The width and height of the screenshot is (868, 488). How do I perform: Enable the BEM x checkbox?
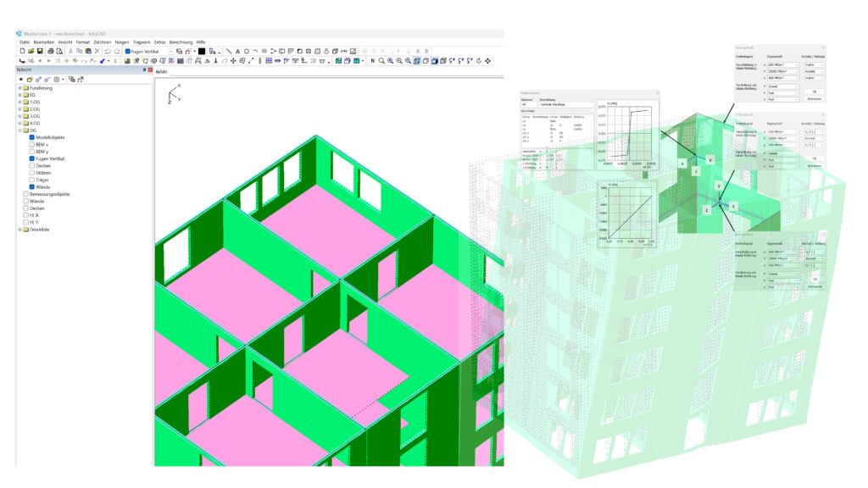pyautogui.click(x=31, y=144)
